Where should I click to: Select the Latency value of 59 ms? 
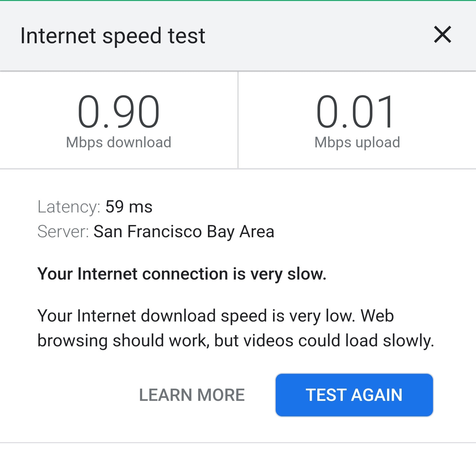tap(129, 207)
